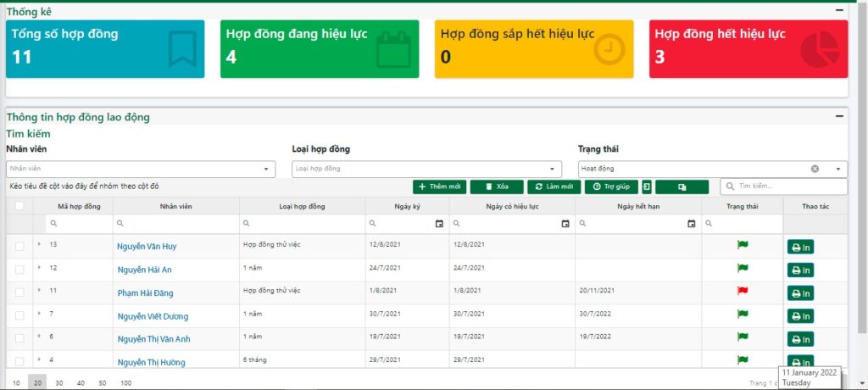Check the row checkbox for contract 4
Screen dimensions: 868x390
pyautogui.click(x=19, y=361)
